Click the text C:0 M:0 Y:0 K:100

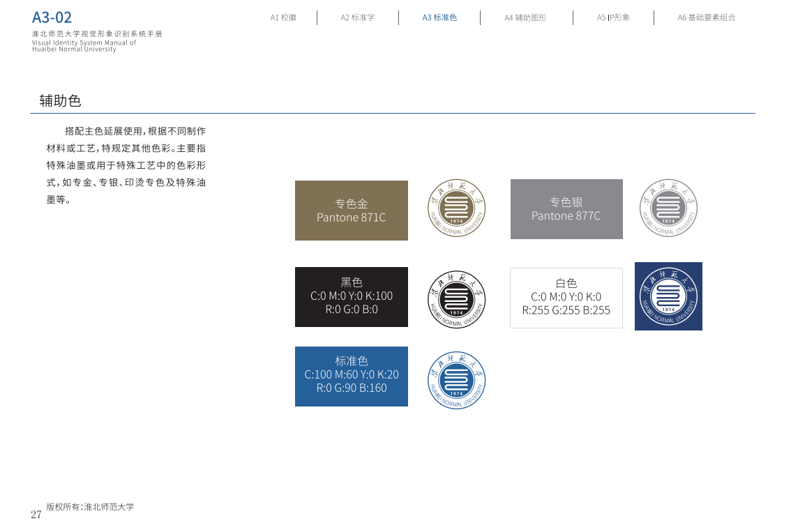[351, 296]
